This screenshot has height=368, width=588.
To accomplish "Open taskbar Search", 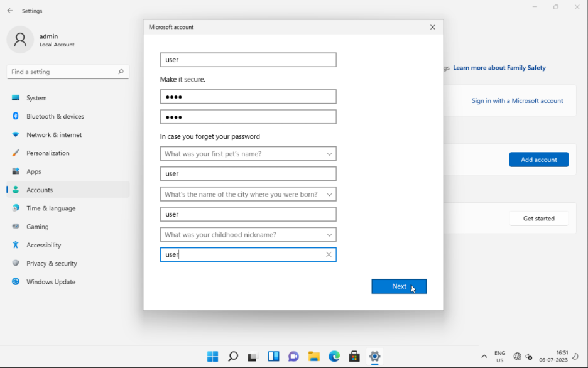I will coord(233,357).
